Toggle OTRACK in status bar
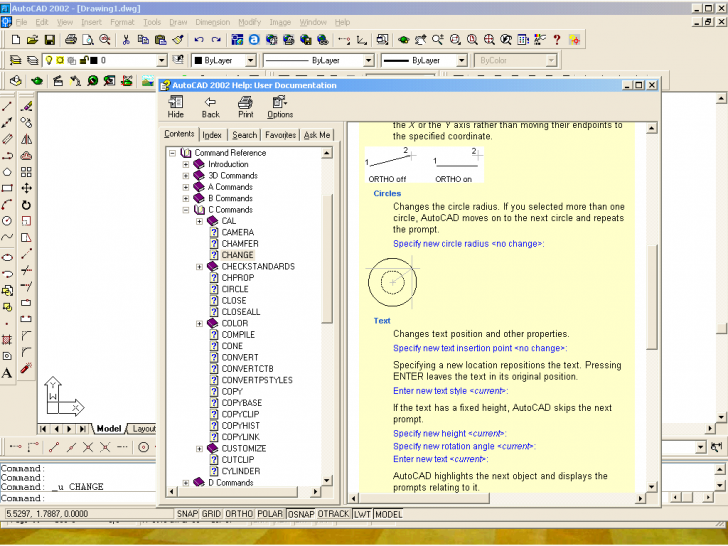 pos(333,514)
